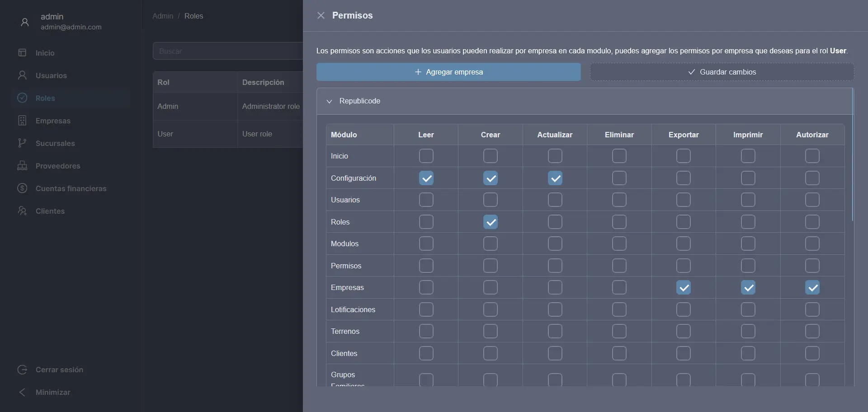Screen dimensions: 868x412
Task: Click the Inicio home icon in sidebar
Action: [x=22, y=53]
